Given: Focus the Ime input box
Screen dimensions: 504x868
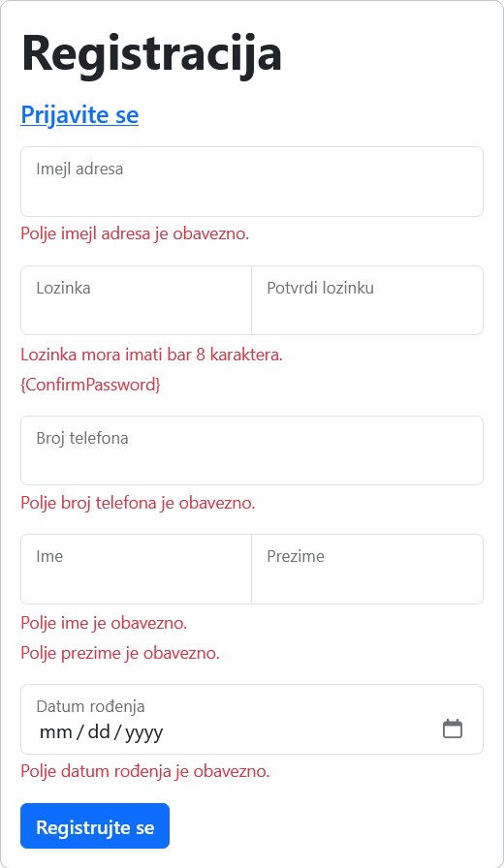Looking at the screenshot, I should tap(137, 569).
